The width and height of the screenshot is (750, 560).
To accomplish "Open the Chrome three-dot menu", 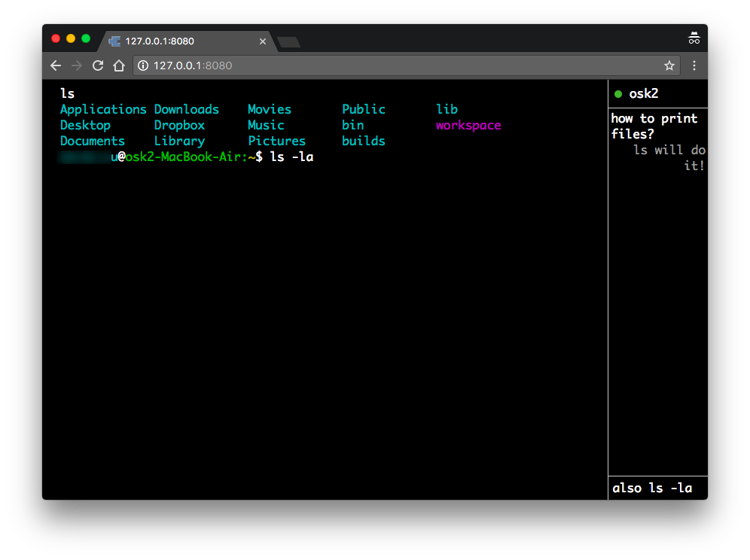I will (694, 65).
